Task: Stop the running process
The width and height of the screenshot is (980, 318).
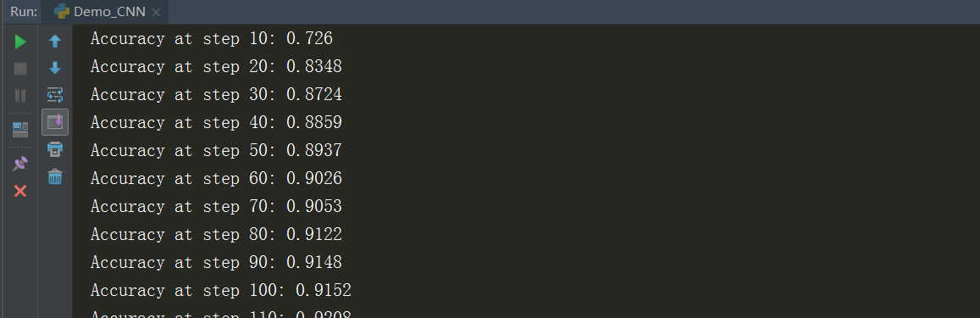Action: 20,69
